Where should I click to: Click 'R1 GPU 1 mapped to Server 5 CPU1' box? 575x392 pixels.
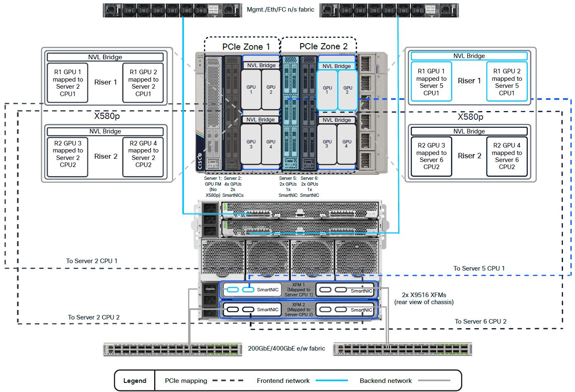point(431,82)
